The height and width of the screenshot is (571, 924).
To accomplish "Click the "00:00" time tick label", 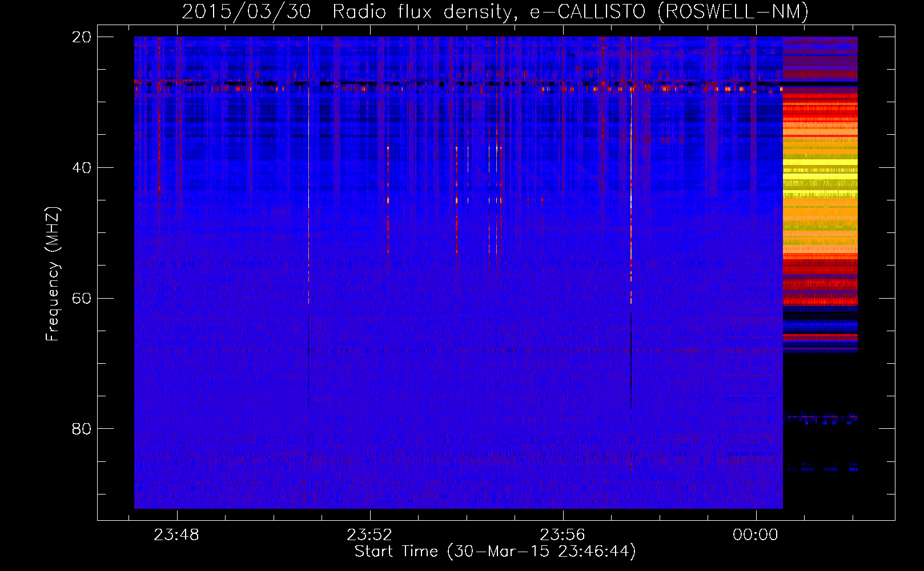I will point(756,535).
